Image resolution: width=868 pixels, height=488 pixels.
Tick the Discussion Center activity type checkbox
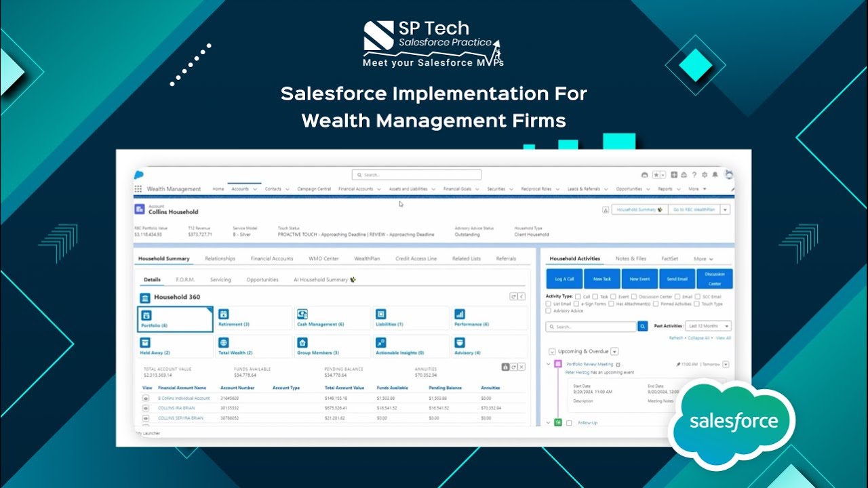click(x=634, y=296)
